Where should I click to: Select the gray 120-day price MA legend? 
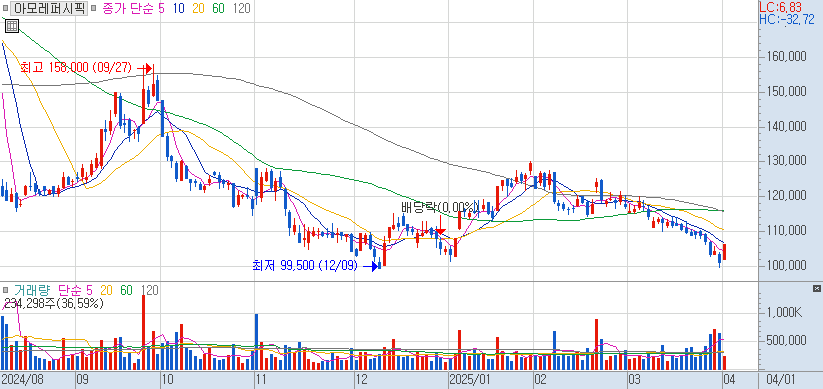pyautogui.click(x=241, y=8)
